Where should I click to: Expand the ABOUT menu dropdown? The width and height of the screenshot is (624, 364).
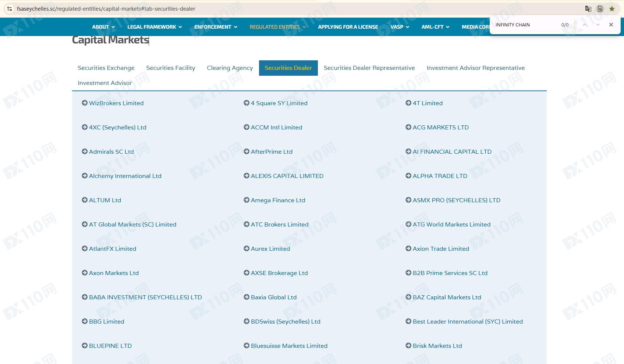click(103, 27)
